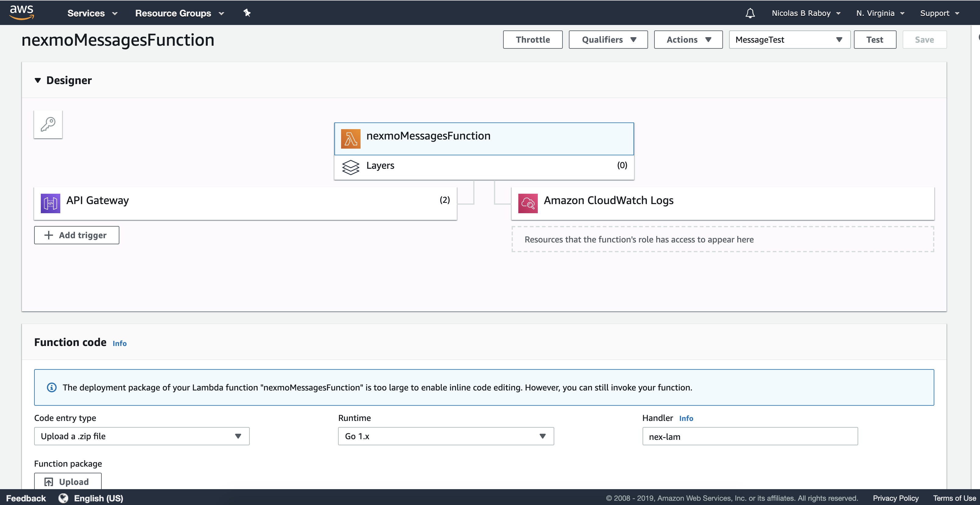Open the Terms of Use link
Viewport: 980px width, 505px height.
point(954,498)
